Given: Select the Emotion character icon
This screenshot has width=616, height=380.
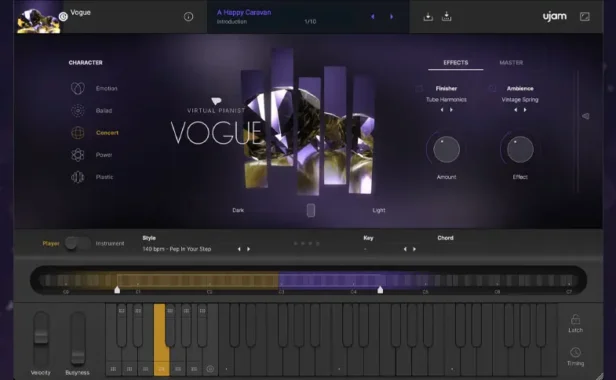Looking at the screenshot, I should (78, 88).
